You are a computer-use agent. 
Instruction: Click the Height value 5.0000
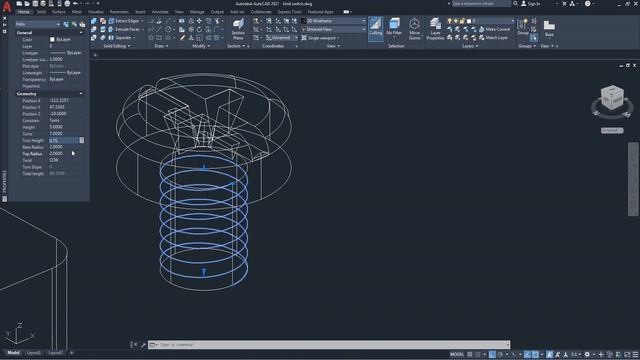click(56, 127)
